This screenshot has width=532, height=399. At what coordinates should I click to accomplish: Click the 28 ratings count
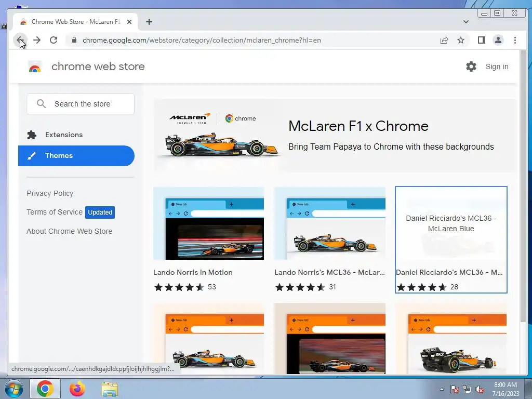(x=454, y=287)
